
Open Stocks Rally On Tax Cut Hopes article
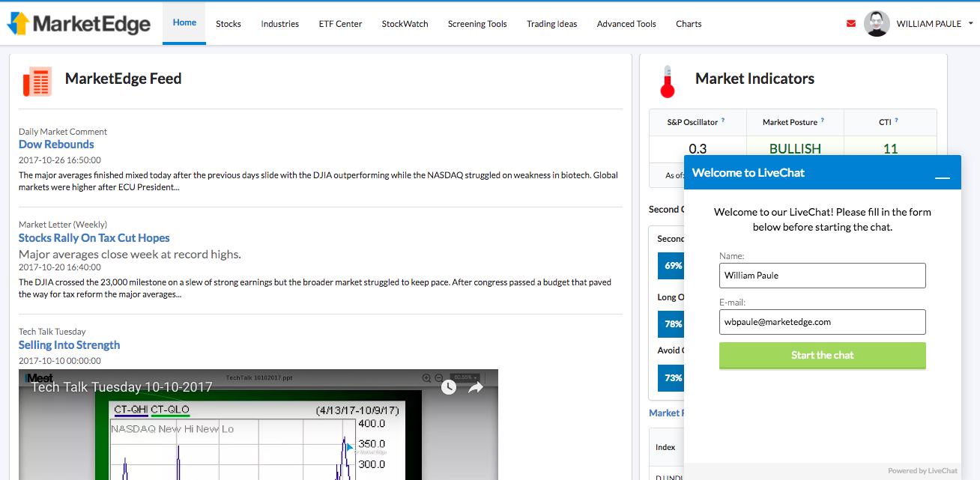[94, 238]
